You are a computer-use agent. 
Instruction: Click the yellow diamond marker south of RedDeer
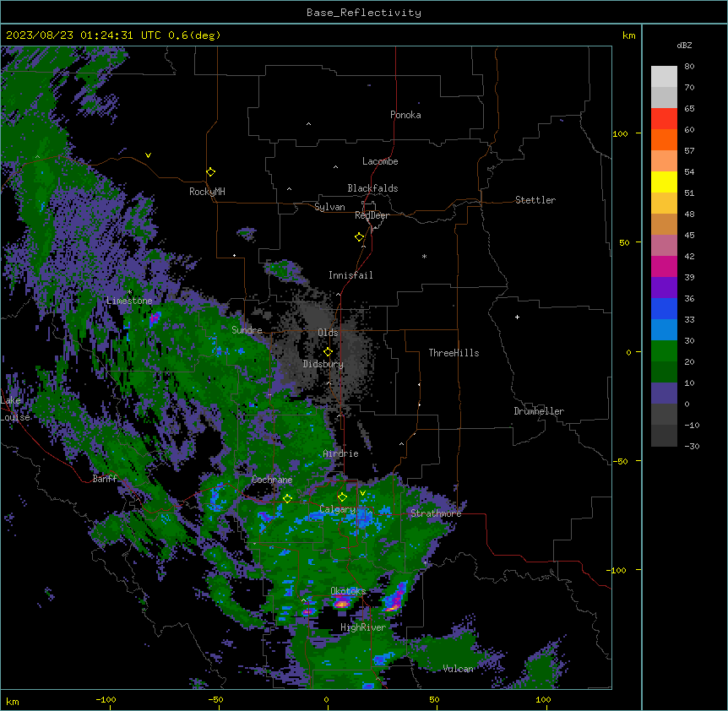[x=360, y=237]
